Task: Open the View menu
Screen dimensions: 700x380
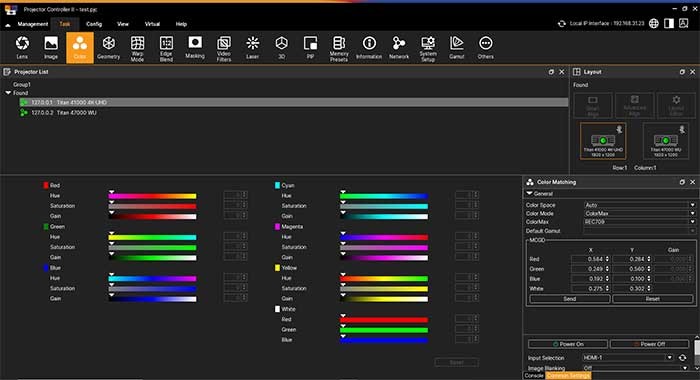Action: point(123,24)
